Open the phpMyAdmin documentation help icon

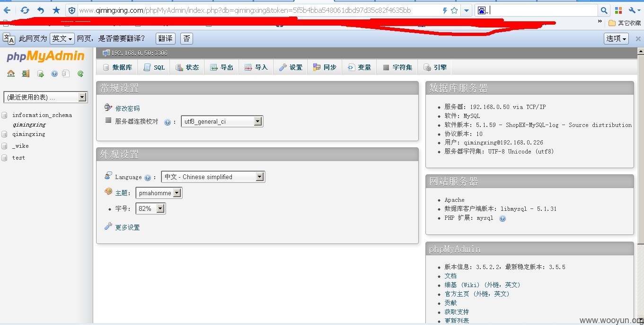click(54, 73)
